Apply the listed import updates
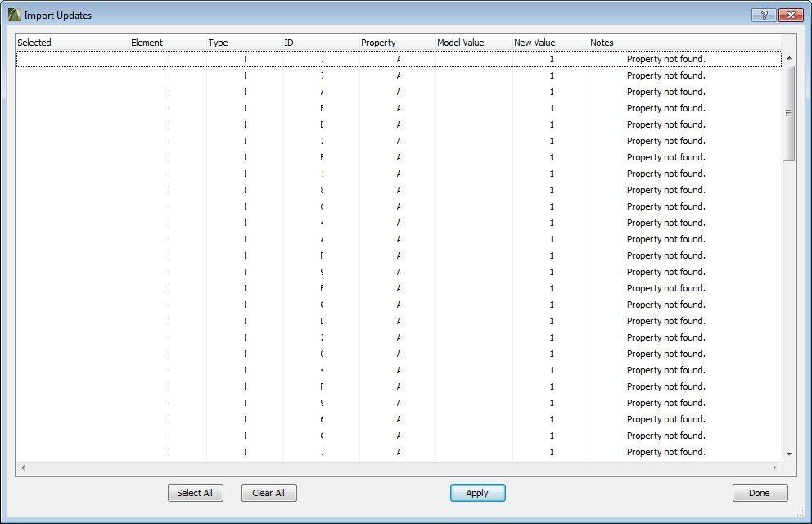The width and height of the screenshot is (812, 524). click(477, 493)
